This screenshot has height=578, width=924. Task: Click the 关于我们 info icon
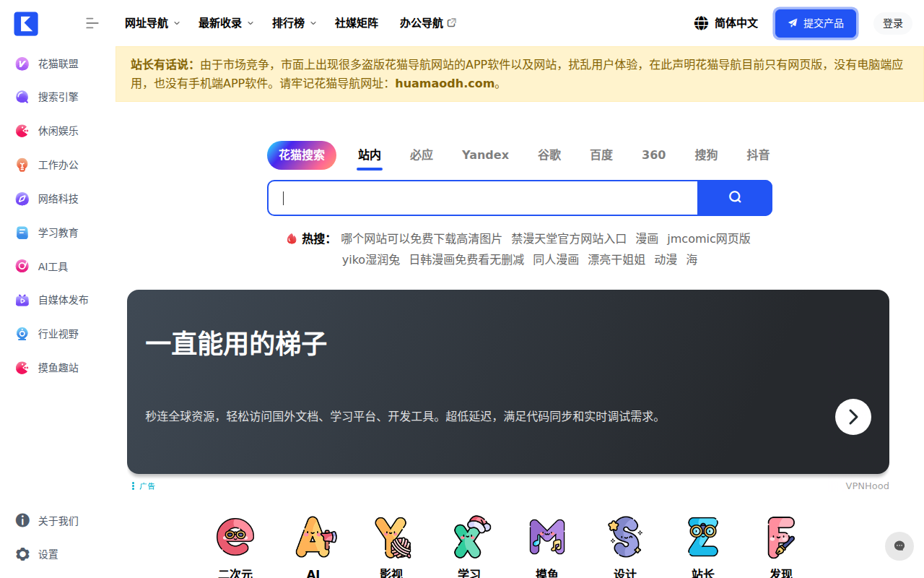22,520
